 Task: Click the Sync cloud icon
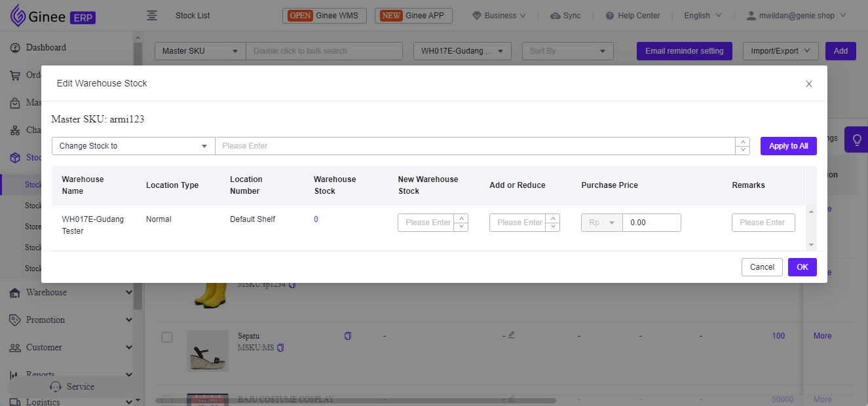tap(556, 16)
